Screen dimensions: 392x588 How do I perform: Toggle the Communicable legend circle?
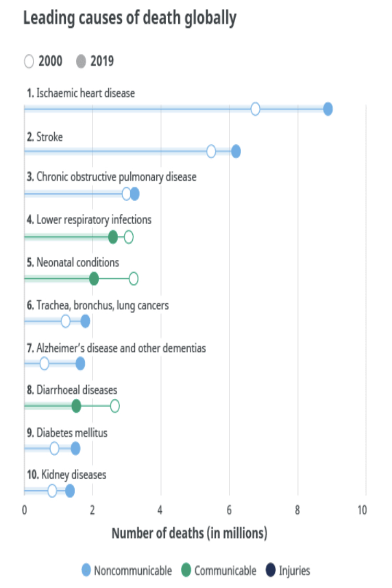[x=186, y=570]
